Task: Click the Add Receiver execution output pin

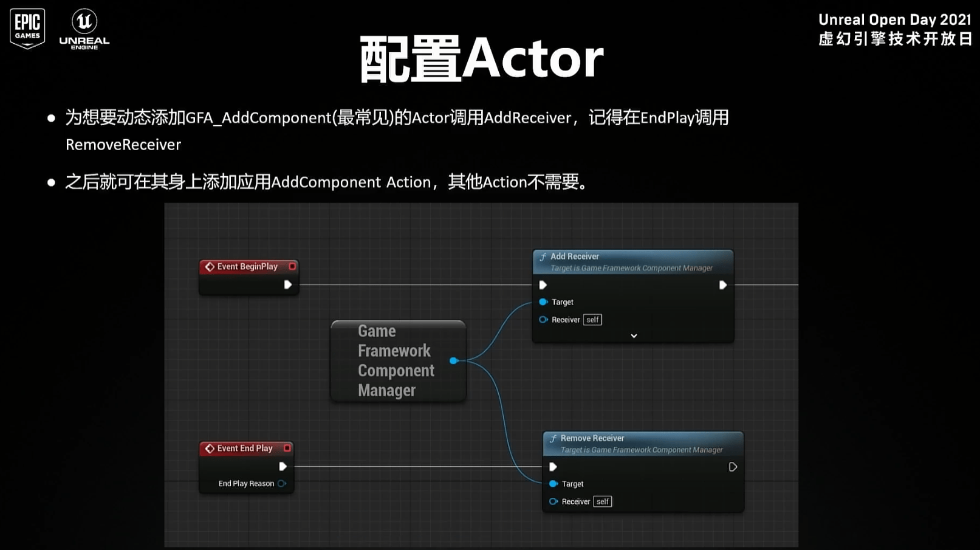Action: pos(722,285)
